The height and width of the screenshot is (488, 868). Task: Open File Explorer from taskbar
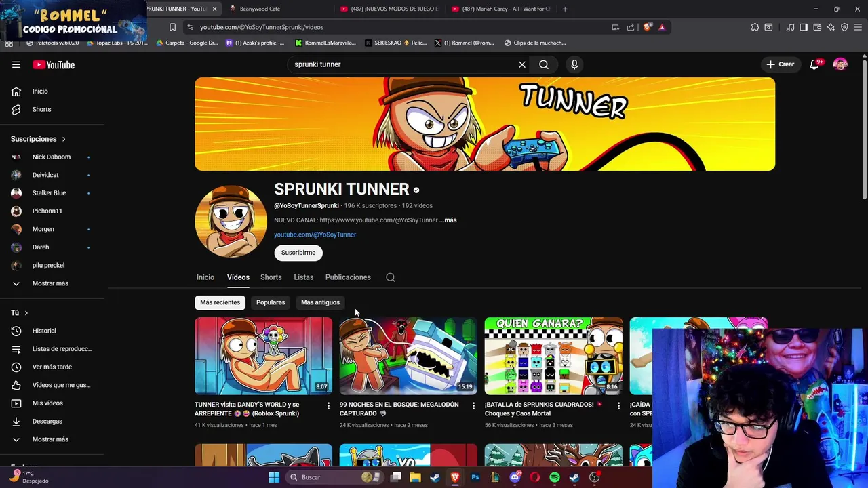415,477
